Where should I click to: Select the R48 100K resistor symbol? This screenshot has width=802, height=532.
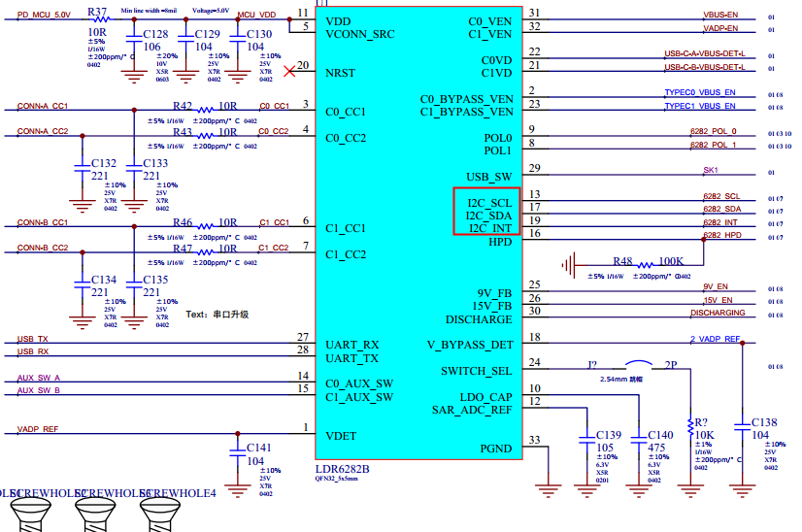[x=619, y=261]
